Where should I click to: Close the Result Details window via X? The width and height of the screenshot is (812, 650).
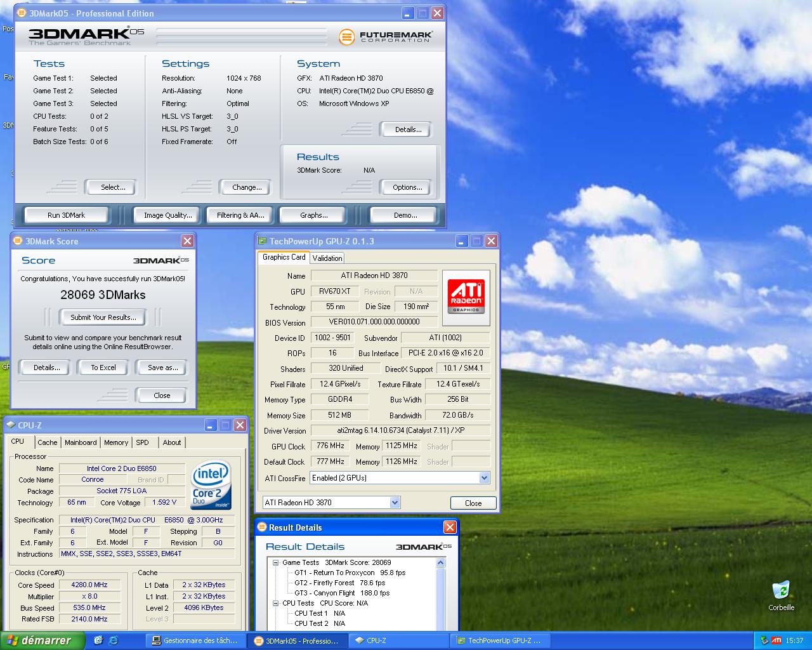(450, 527)
